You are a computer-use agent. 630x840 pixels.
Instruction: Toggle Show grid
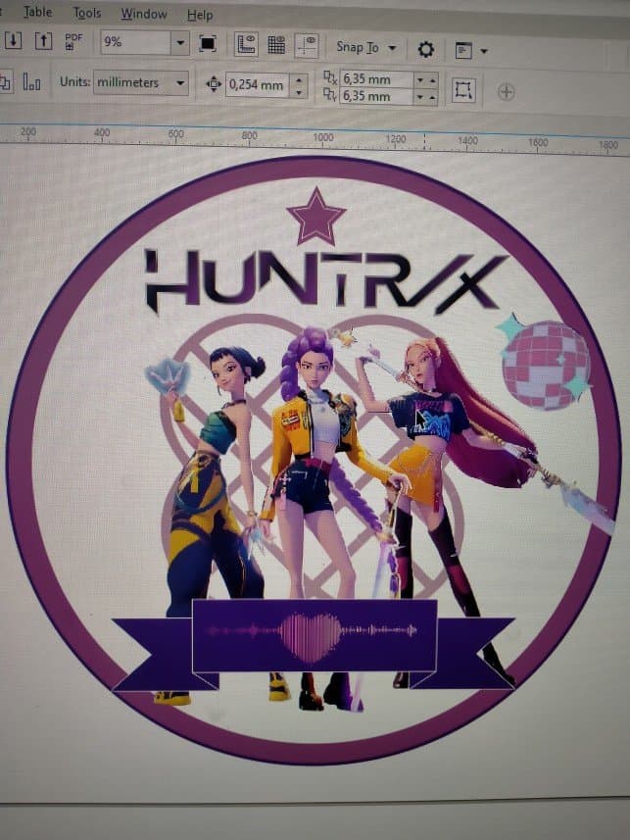pos(276,45)
